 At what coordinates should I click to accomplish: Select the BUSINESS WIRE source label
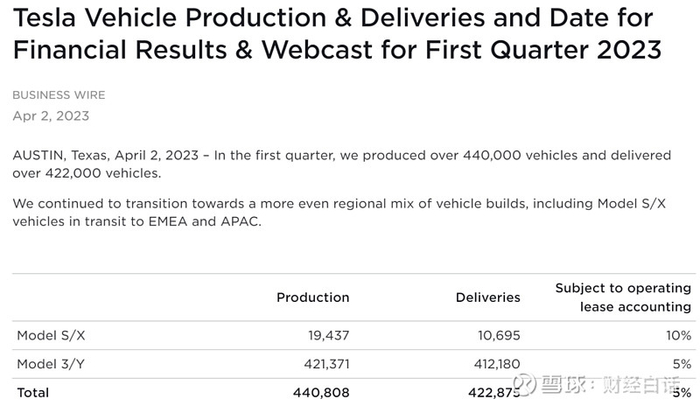[58, 95]
